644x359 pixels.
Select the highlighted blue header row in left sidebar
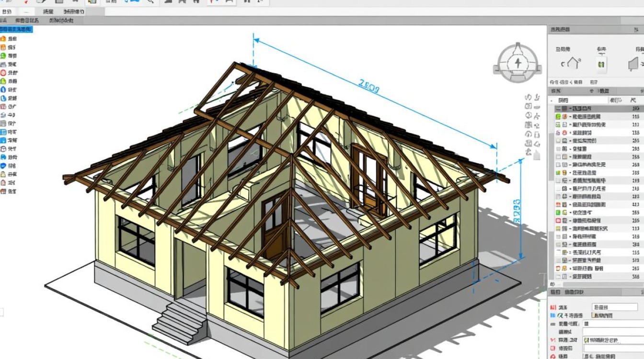coord(16,30)
